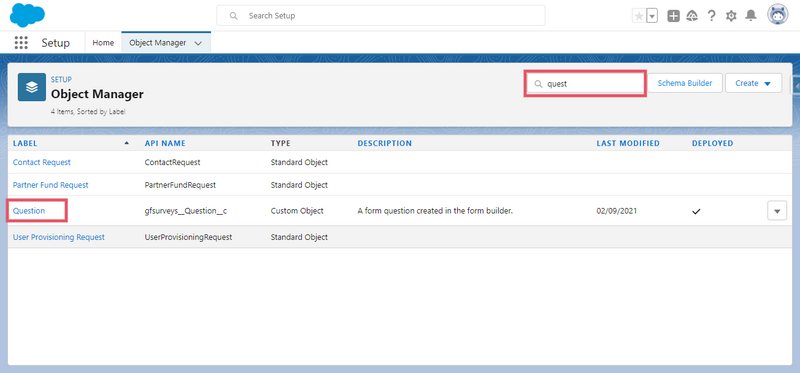
Task: Open the Question row actions dropdown
Action: (x=777, y=211)
